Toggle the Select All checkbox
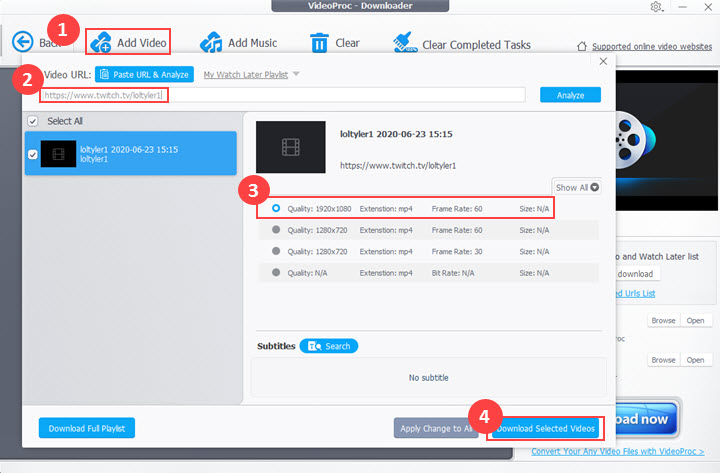 (x=33, y=121)
